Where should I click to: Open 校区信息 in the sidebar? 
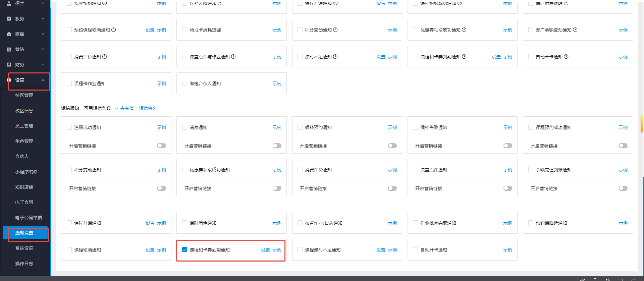(x=24, y=111)
